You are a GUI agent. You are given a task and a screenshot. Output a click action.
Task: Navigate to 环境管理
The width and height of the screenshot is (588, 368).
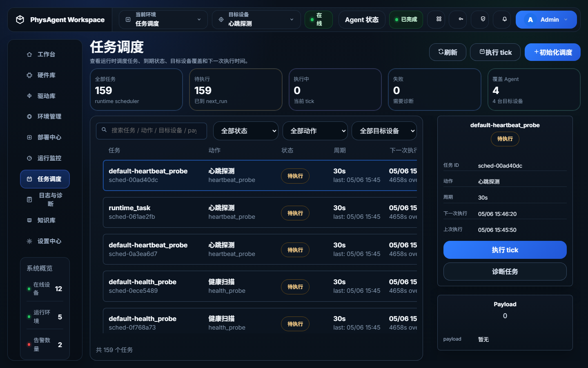[45, 117]
